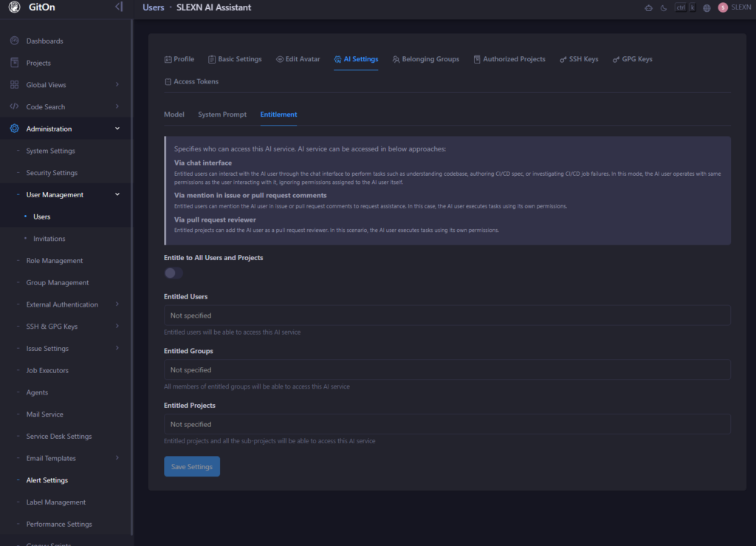The height and width of the screenshot is (546, 756).
Task: Open the AI assistant robot icon
Action: pos(648,8)
